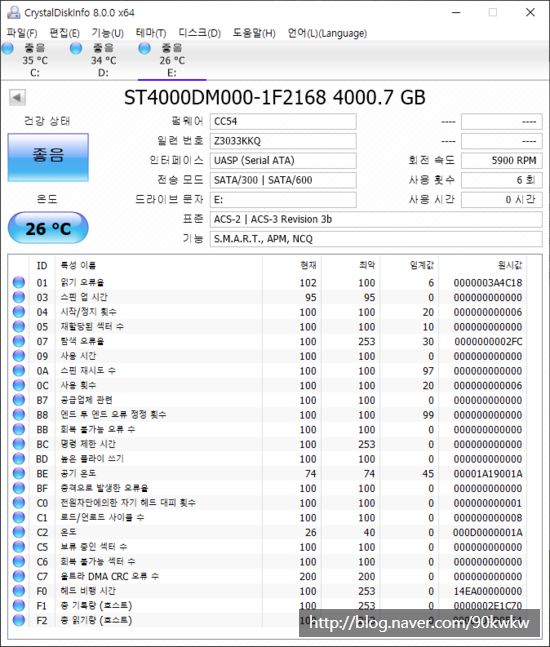Click the ID column header
550x647 pixels.
point(42,265)
